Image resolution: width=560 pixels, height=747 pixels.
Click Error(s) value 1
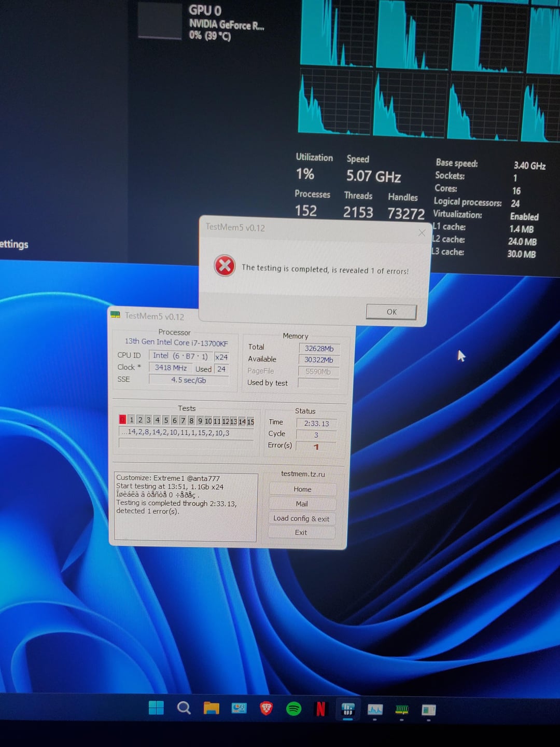(x=316, y=446)
